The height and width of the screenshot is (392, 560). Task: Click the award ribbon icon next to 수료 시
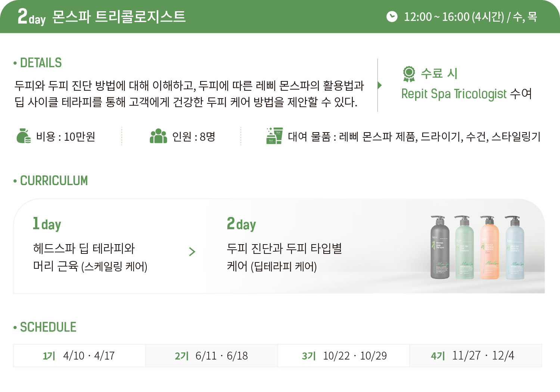click(409, 74)
